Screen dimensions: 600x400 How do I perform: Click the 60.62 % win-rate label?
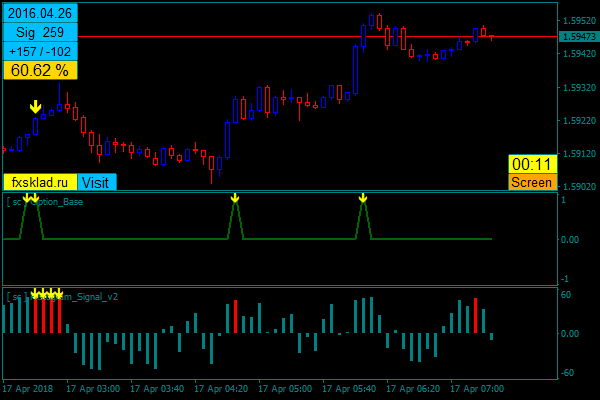click(x=40, y=70)
